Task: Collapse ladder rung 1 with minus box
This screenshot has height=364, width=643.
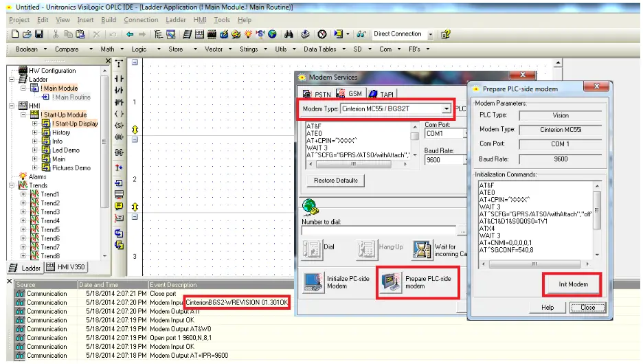Action: pyautogui.click(x=135, y=62)
